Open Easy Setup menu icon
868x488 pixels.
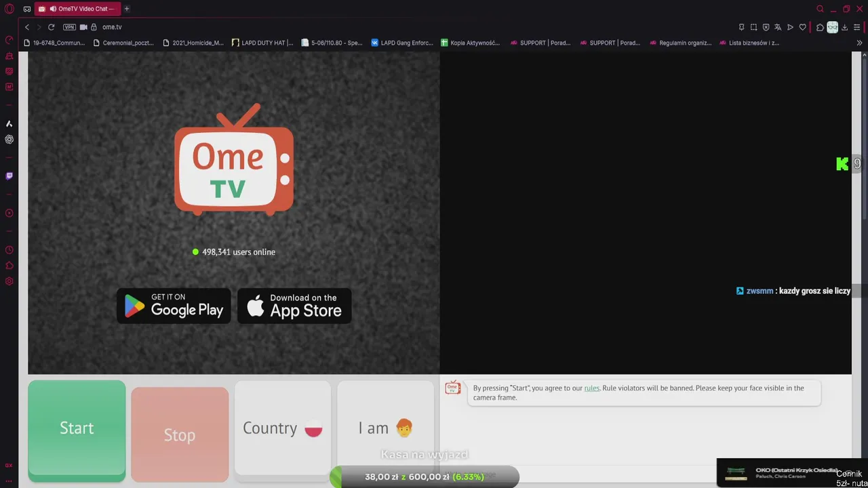click(857, 27)
